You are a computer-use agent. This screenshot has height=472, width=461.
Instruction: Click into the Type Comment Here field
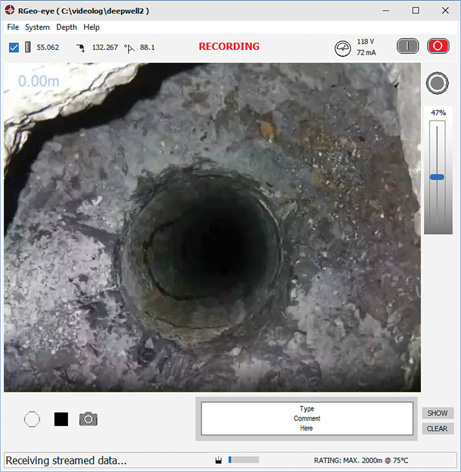tap(307, 418)
